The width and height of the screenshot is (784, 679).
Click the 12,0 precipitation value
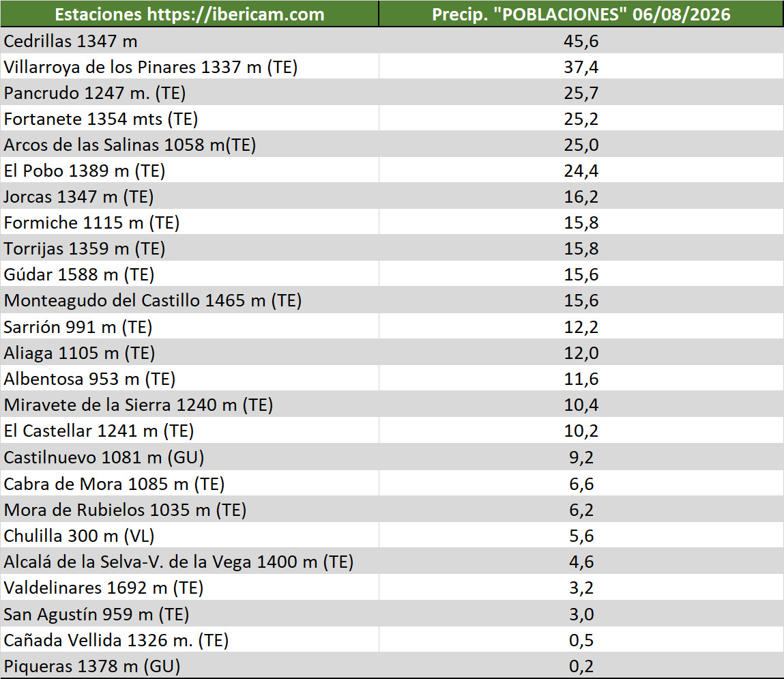[x=581, y=353]
